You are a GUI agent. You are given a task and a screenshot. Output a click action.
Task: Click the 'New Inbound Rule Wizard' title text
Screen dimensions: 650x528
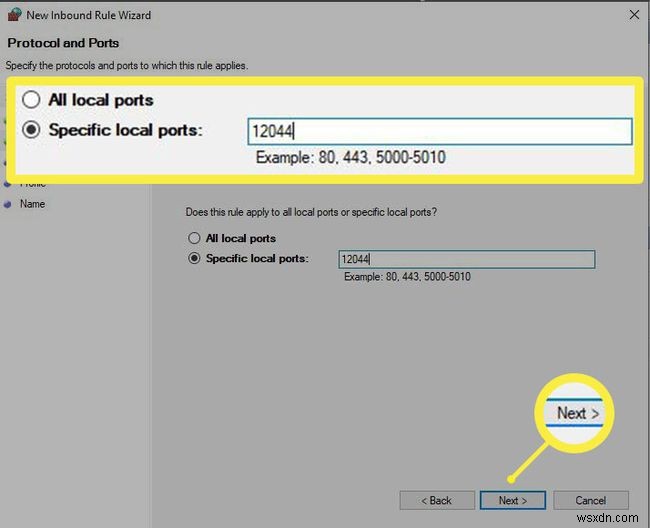click(x=89, y=15)
